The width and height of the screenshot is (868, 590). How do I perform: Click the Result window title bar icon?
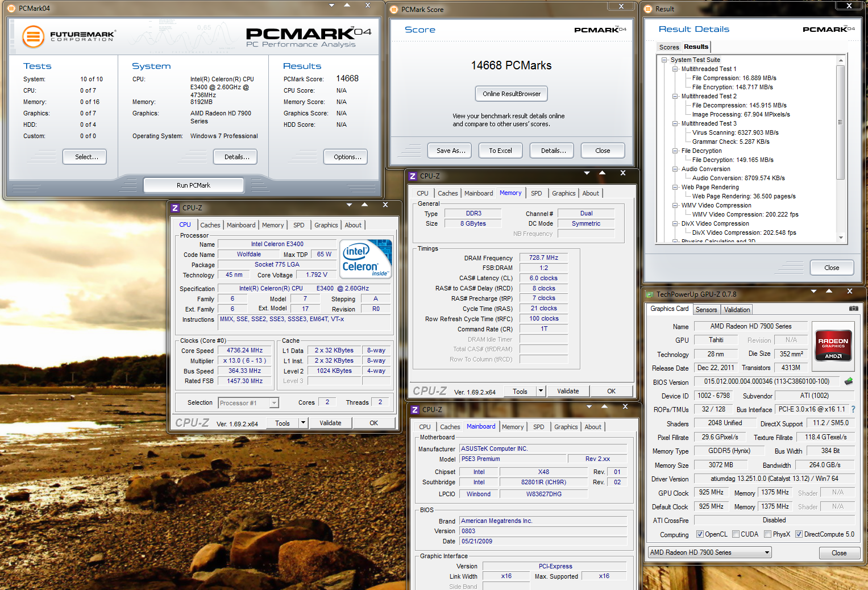[648, 9]
